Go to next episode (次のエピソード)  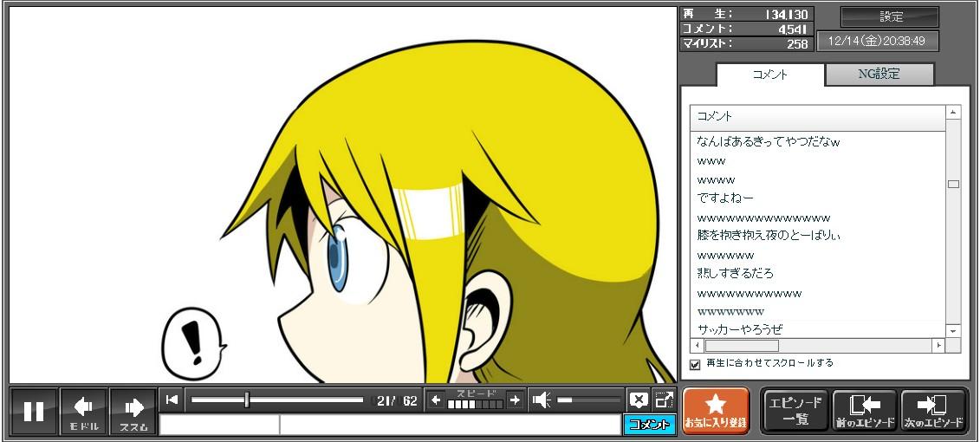[x=934, y=411]
